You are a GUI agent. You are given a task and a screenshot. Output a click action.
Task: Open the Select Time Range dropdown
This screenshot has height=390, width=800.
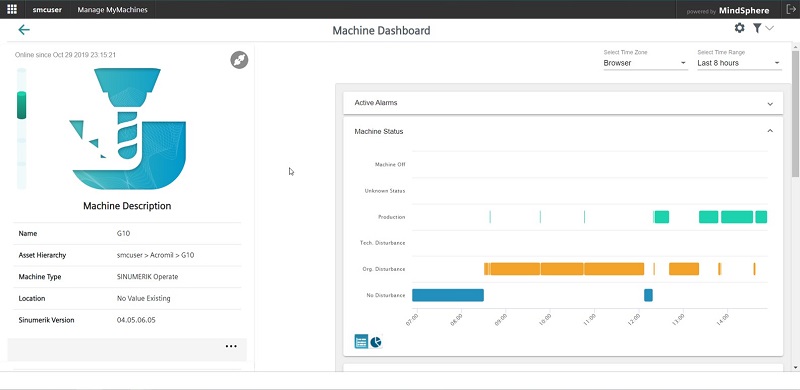tap(739, 63)
